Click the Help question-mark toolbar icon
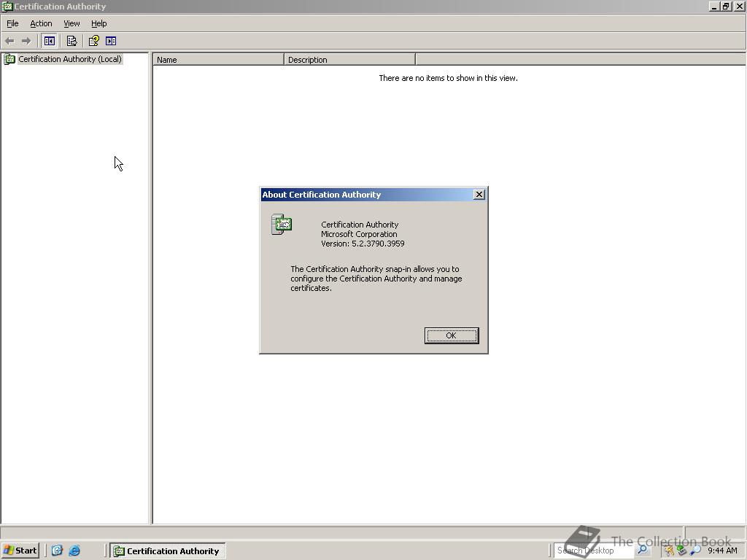This screenshot has height=560, width=747. (94, 41)
